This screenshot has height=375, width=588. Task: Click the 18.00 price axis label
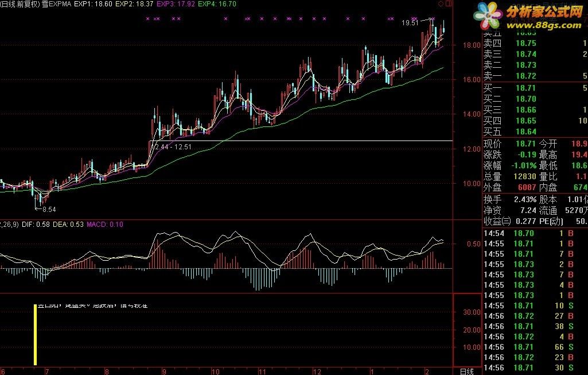472,45
